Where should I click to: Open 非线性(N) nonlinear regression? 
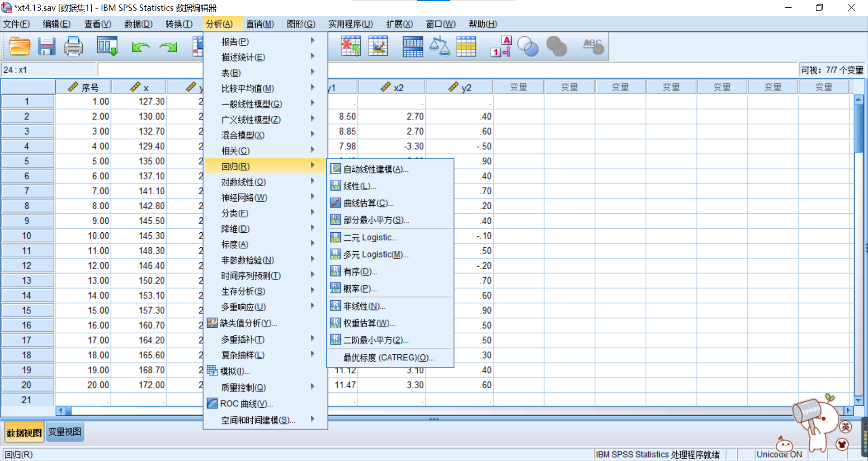point(390,306)
